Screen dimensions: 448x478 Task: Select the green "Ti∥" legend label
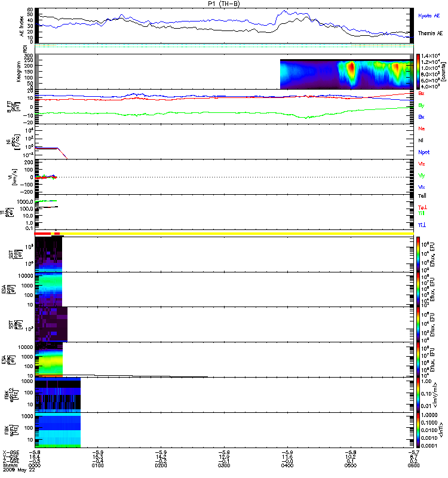click(x=421, y=213)
